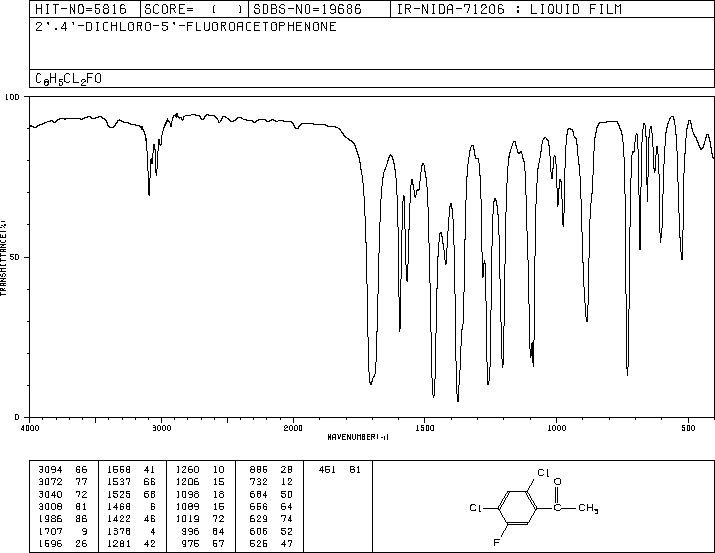
Task: Select the peak table row 606 52
Action: [271, 531]
